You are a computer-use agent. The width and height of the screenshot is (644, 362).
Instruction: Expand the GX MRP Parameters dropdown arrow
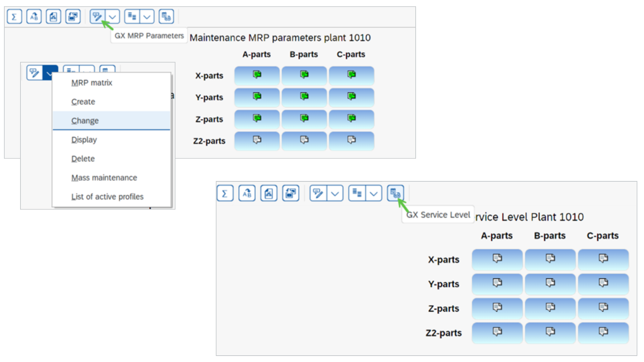113,16
